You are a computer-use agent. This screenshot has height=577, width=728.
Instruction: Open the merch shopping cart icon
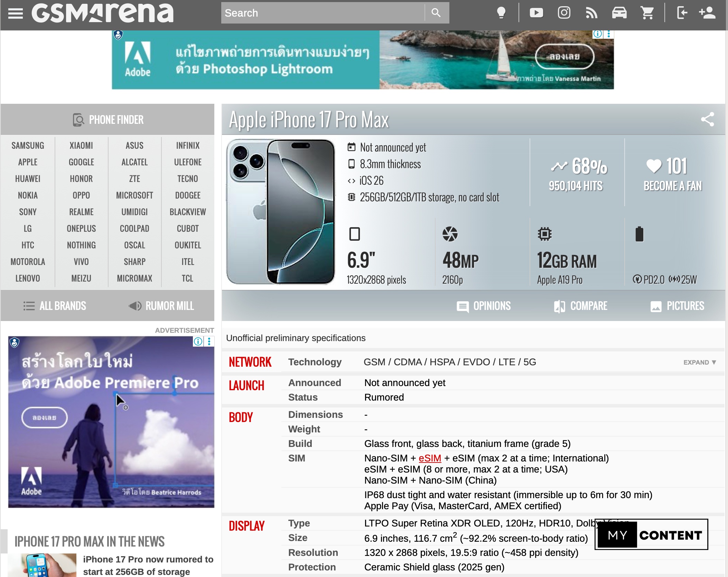tap(647, 13)
